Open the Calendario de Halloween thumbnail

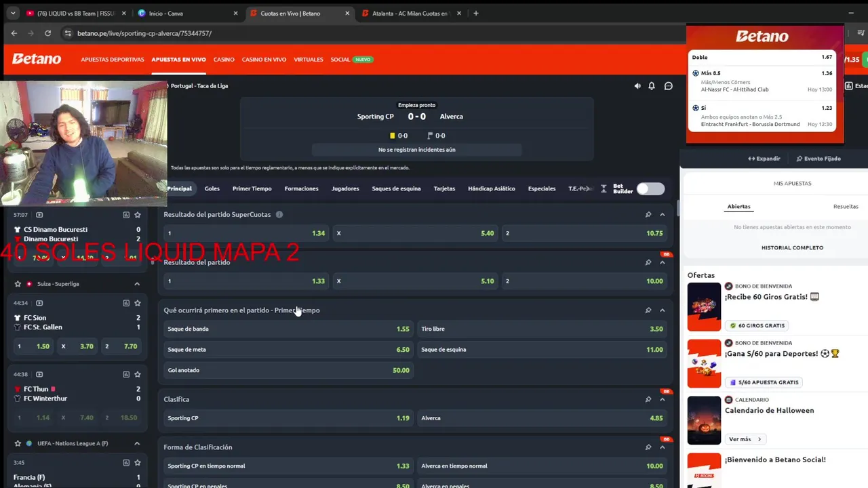[x=704, y=420]
